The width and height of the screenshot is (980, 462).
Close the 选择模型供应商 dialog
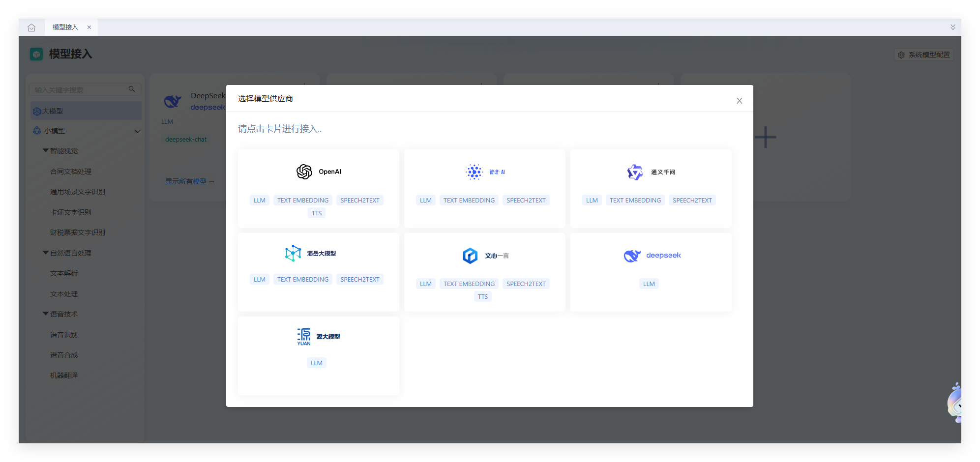[739, 101]
